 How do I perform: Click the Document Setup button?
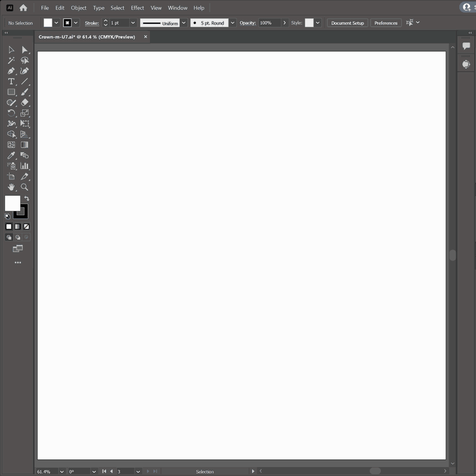coord(347,23)
